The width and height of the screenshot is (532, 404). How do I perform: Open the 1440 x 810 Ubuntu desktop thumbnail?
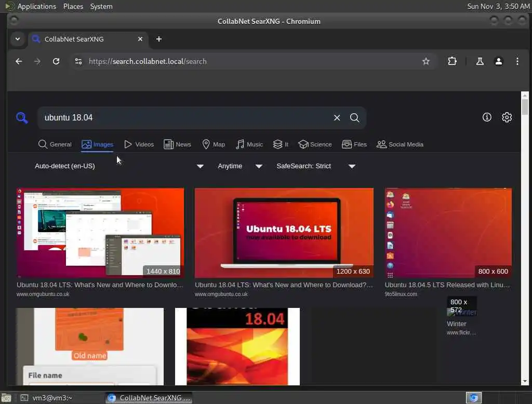pos(100,233)
